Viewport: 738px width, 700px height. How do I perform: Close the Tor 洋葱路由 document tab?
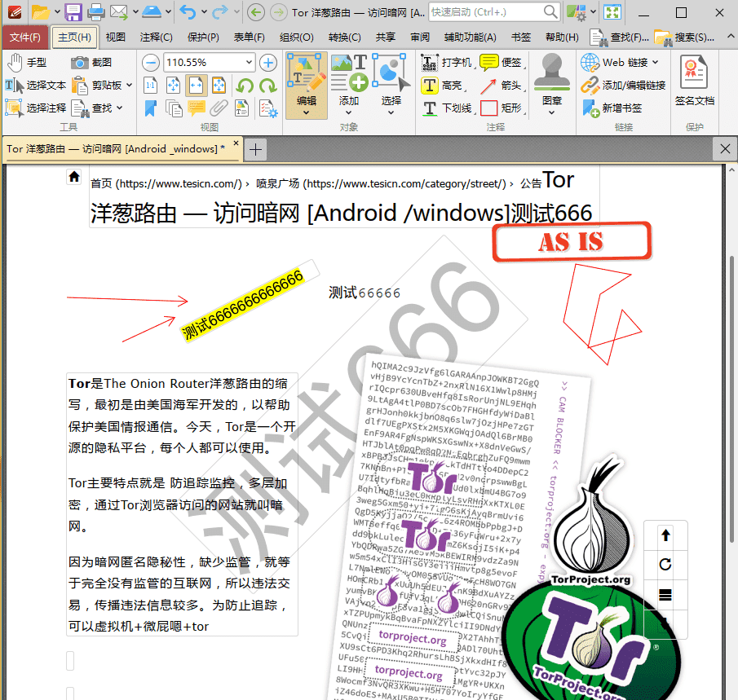coord(236,143)
